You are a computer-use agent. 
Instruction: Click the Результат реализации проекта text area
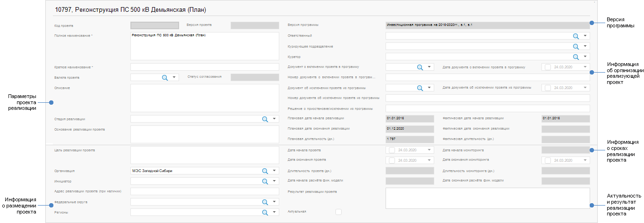[x=487, y=198]
